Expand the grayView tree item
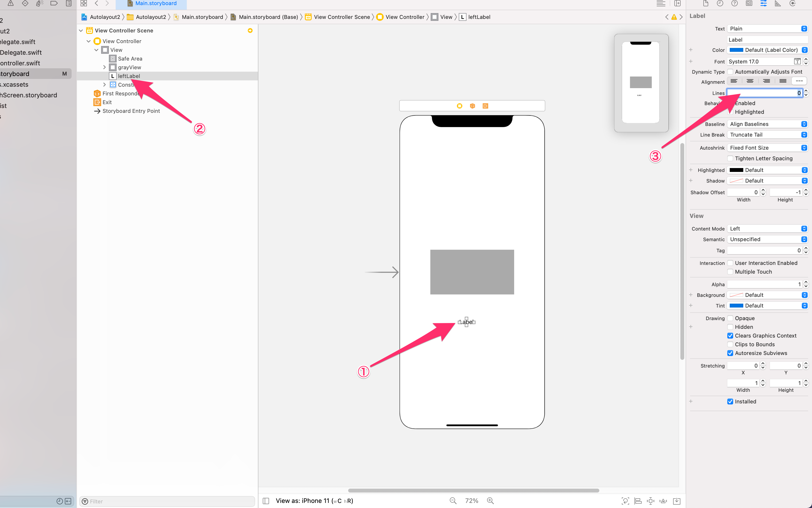The image size is (812, 508). tap(104, 67)
